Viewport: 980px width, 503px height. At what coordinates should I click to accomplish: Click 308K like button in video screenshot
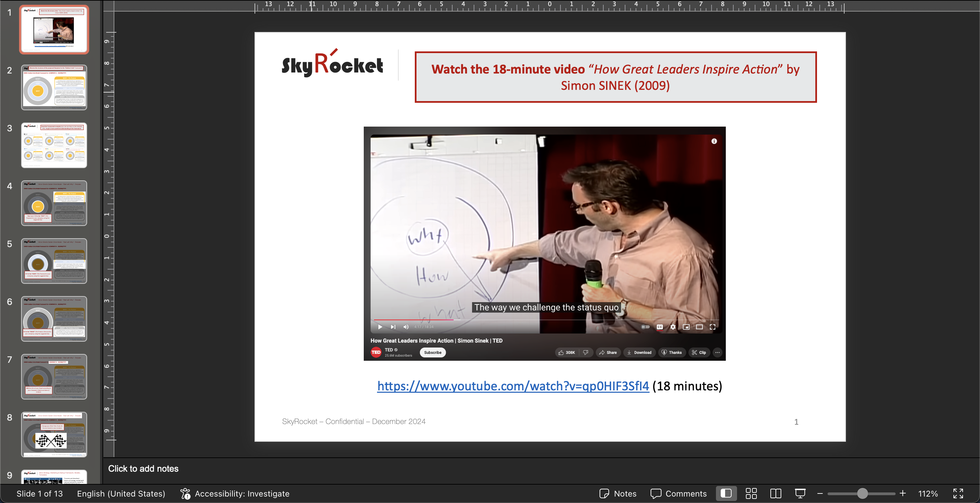click(567, 352)
